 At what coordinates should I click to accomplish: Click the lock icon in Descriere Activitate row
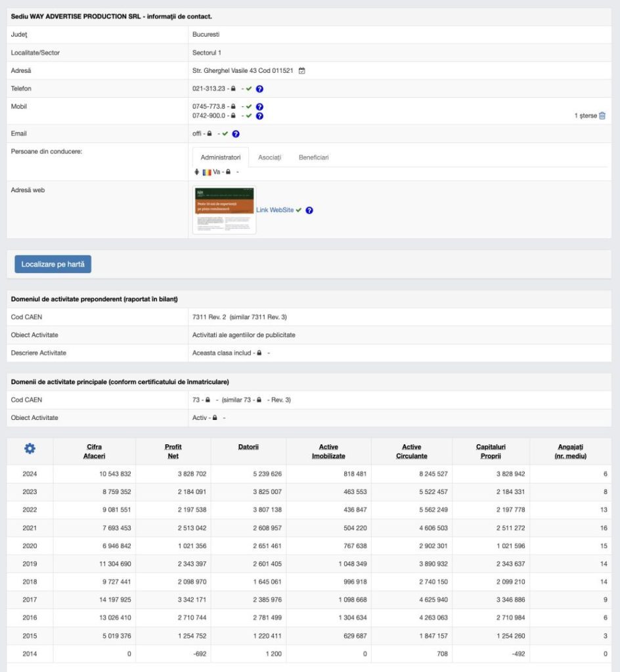(x=259, y=353)
